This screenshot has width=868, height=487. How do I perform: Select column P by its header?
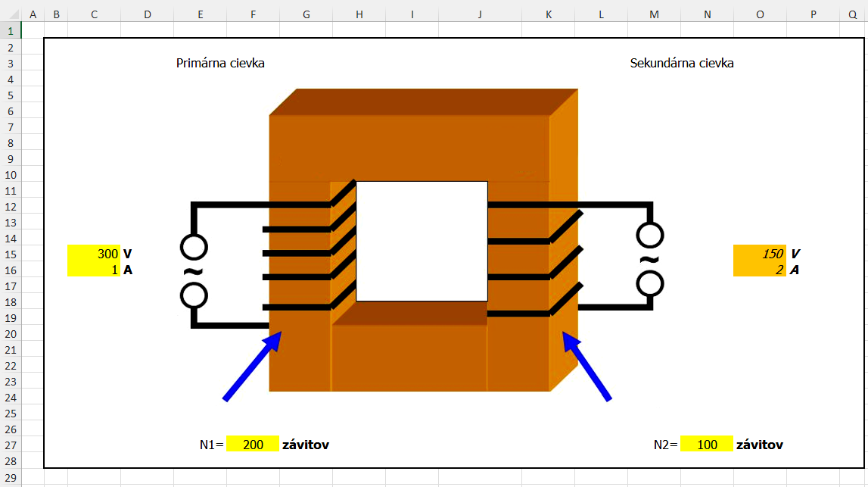coord(813,14)
